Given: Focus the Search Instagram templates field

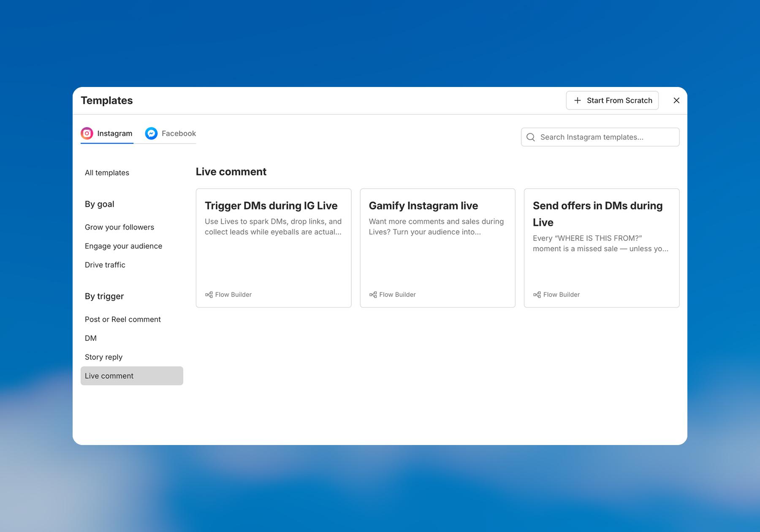Looking at the screenshot, I should pos(600,137).
